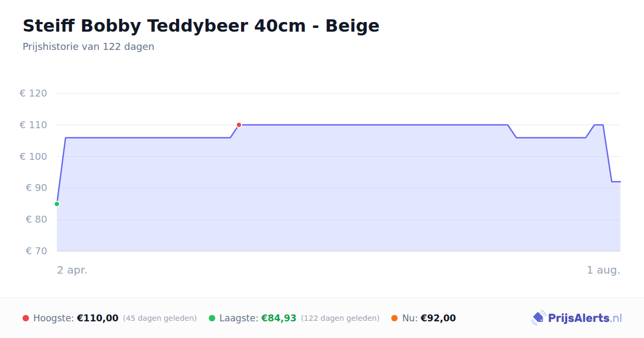The width and height of the screenshot is (644, 338).
Task: Click the PrijsAlerts price tag logo icon
Action: click(538, 318)
